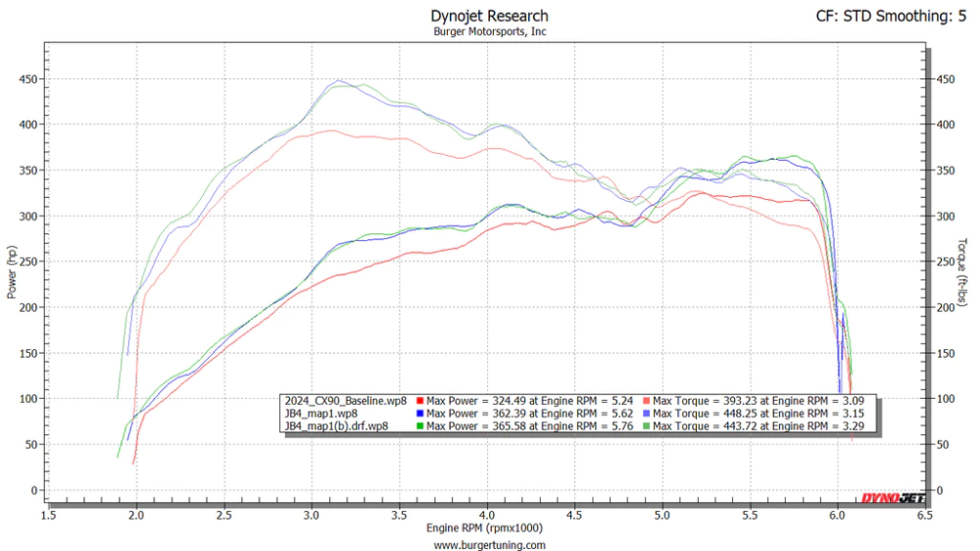Click the light green Max Torque 443.72 swatch
This screenshot has width=980, height=551.
pos(646,426)
